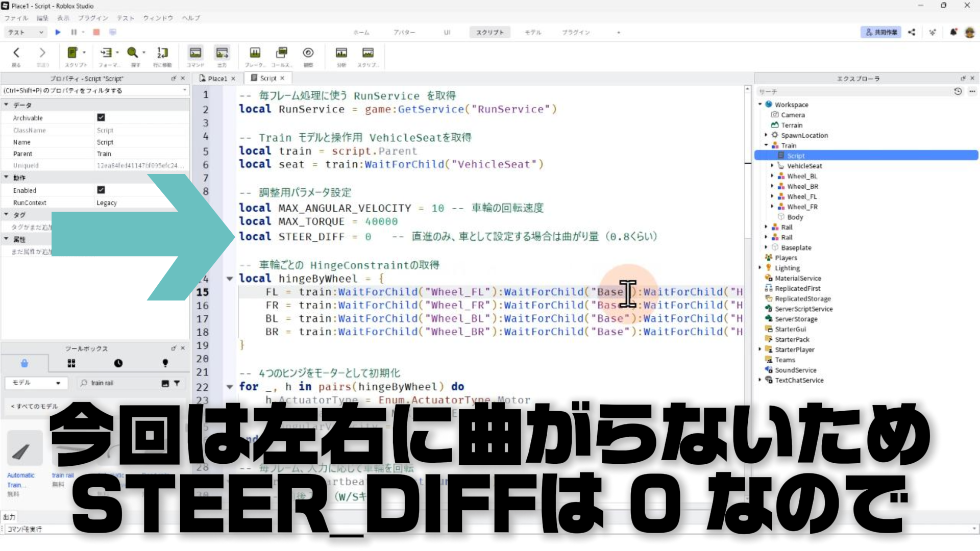Toggle the Output (出力) window icon
This screenshot has height=551, width=980.
[x=222, y=53]
